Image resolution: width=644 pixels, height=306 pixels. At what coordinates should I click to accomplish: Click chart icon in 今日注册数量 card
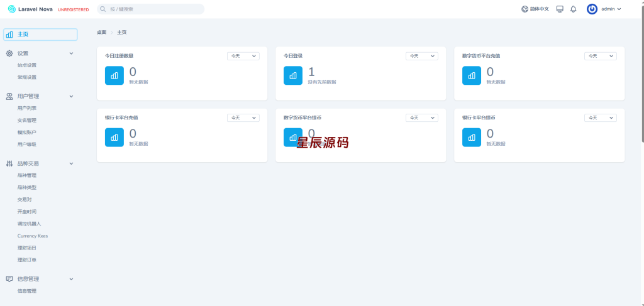(x=114, y=75)
